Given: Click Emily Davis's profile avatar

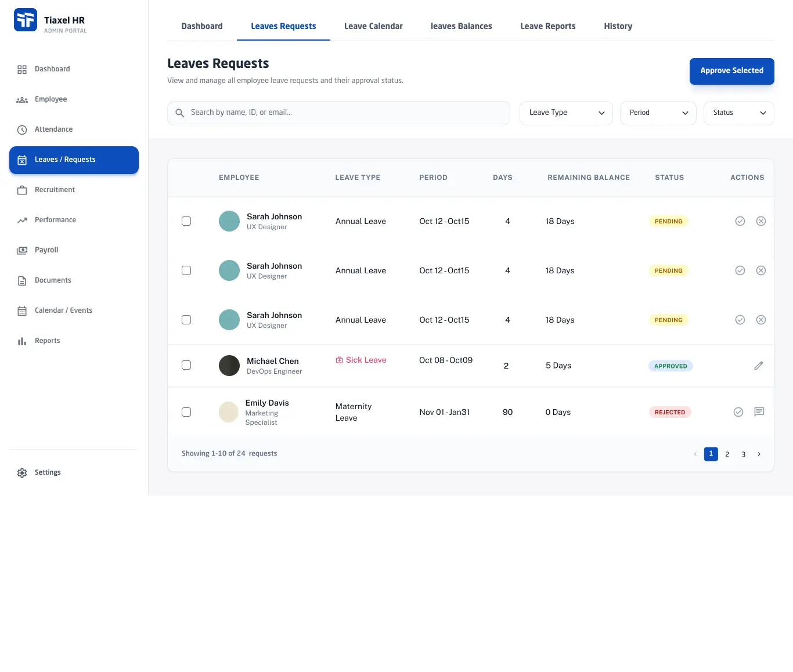Looking at the screenshot, I should [x=229, y=412].
